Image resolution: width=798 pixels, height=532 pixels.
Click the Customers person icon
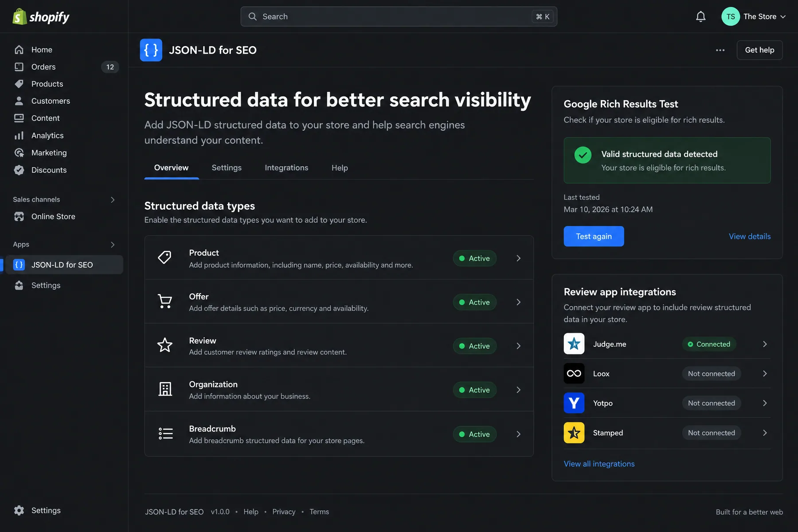(19, 101)
